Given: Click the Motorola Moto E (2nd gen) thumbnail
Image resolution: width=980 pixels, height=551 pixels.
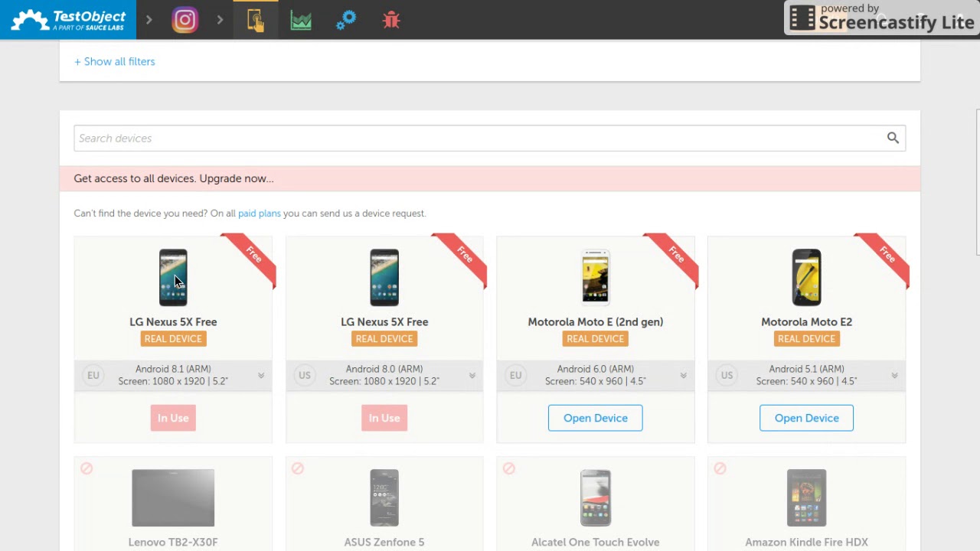Looking at the screenshot, I should coord(596,277).
